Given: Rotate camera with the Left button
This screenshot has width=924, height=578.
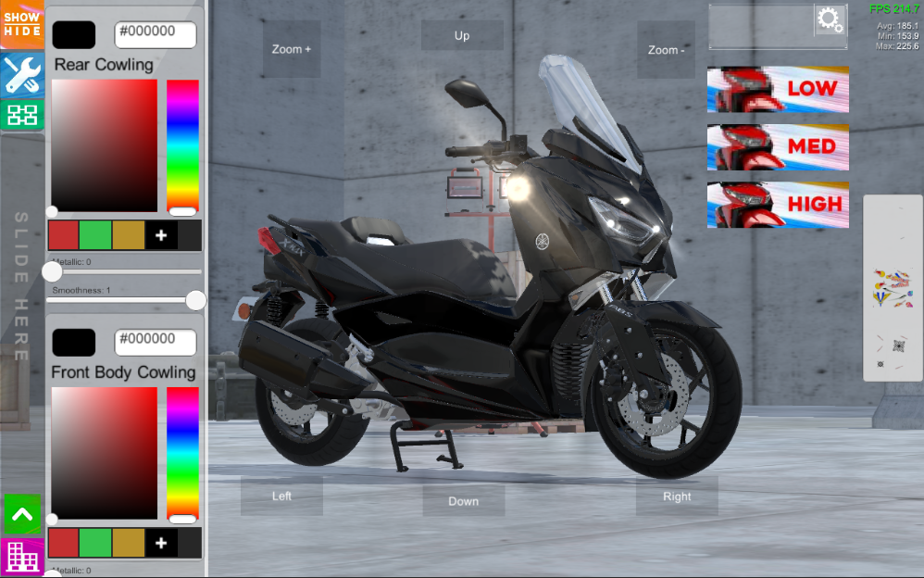Looking at the screenshot, I should tap(281, 496).
